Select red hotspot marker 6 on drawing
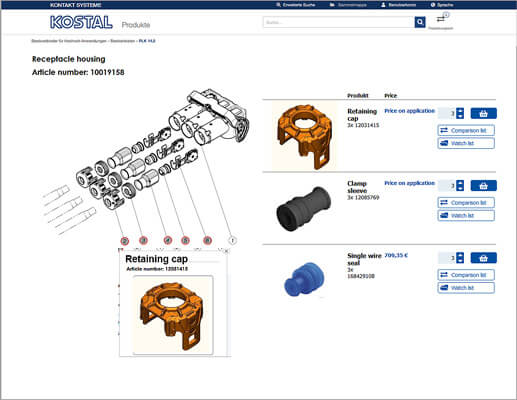 (207, 240)
